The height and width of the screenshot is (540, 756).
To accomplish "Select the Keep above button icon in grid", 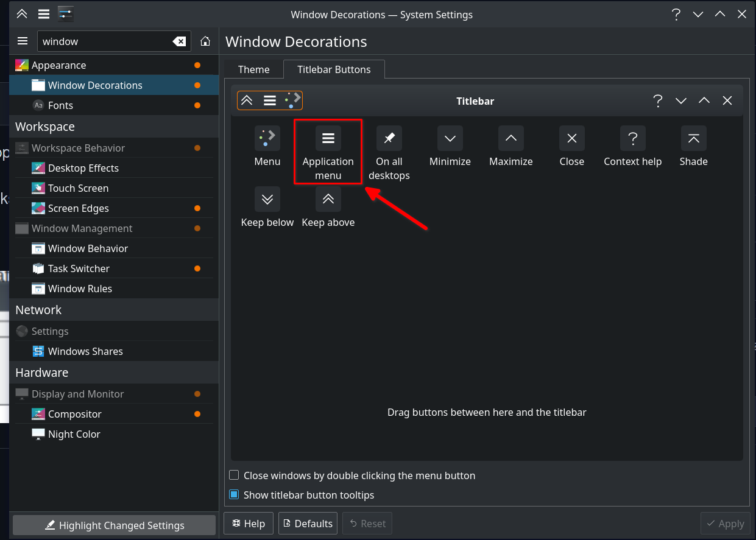I will (328, 199).
